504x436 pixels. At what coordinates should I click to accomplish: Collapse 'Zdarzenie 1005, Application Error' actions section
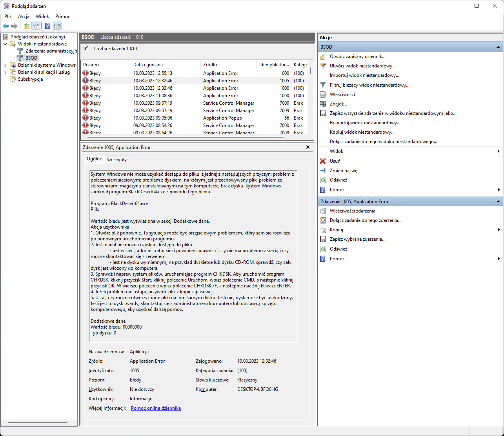tap(499, 202)
